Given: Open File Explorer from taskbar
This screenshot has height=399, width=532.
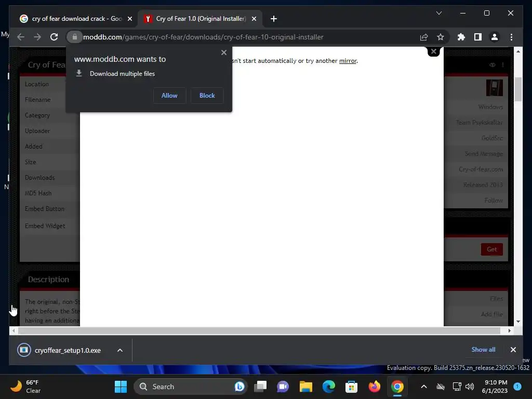Looking at the screenshot, I should tap(305, 387).
